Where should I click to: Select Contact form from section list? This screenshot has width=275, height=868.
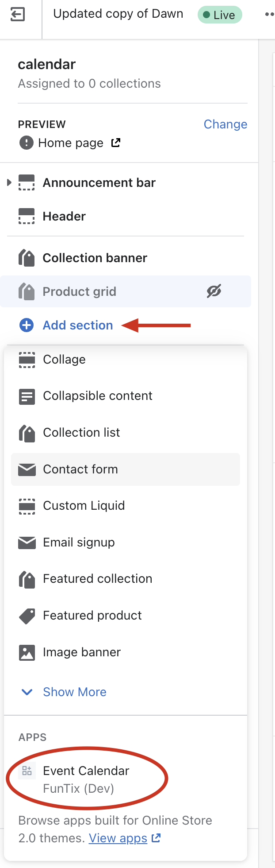pos(126,469)
